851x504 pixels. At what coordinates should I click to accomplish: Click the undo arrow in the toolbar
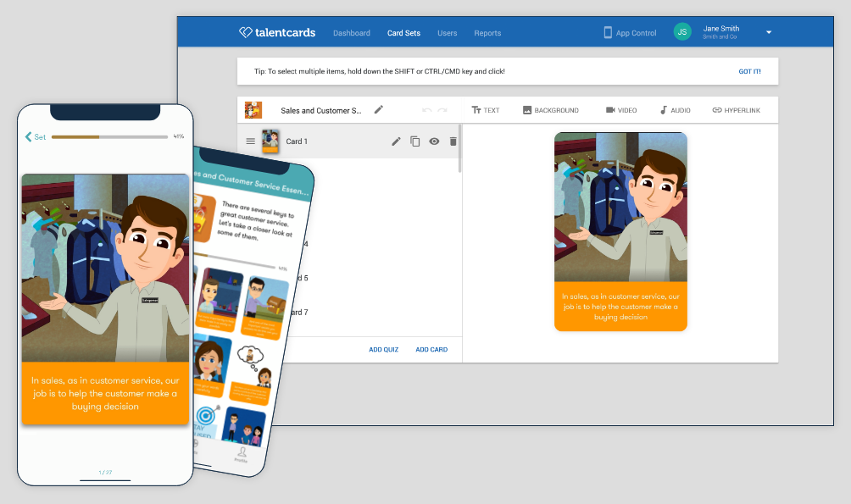point(428,109)
